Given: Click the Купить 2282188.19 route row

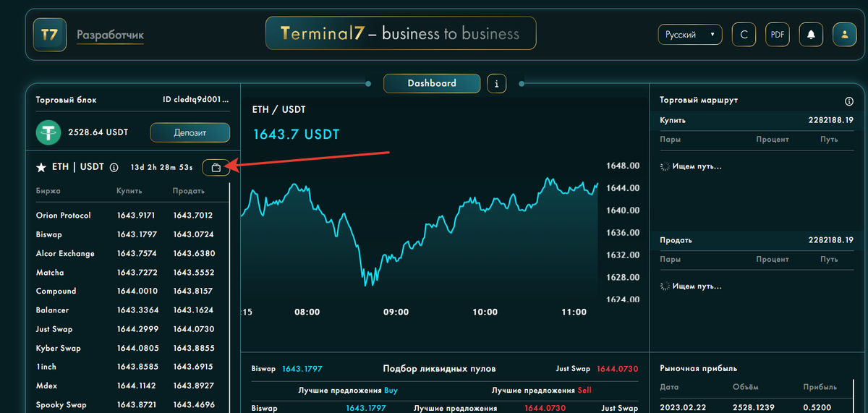Looking at the screenshot, I should [757, 120].
